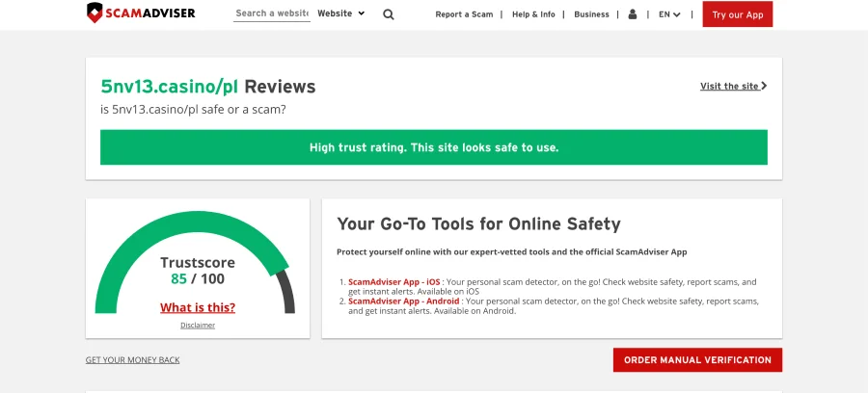Click the Get Your Money Back link
The width and height of the screenshot is (868, 393).
pos(132,360)
